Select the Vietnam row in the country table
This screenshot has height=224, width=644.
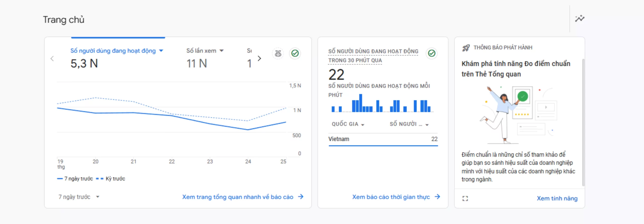coord(383,139)
